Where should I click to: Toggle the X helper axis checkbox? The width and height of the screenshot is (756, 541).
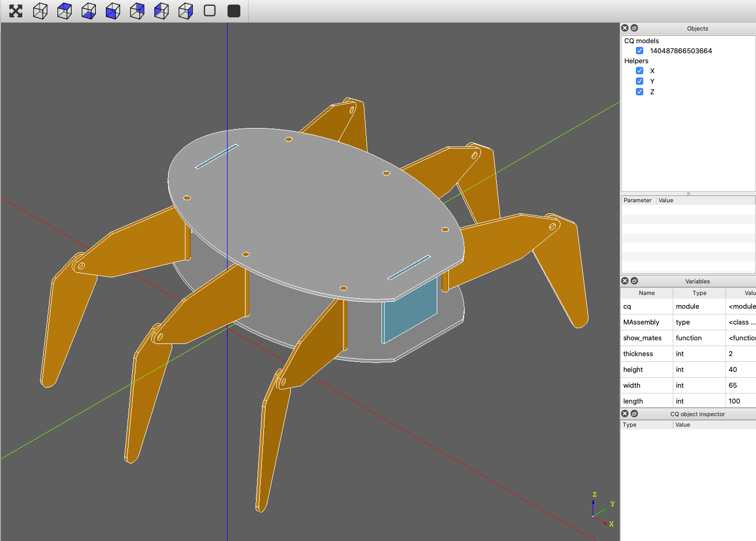(x=640, y=71)
